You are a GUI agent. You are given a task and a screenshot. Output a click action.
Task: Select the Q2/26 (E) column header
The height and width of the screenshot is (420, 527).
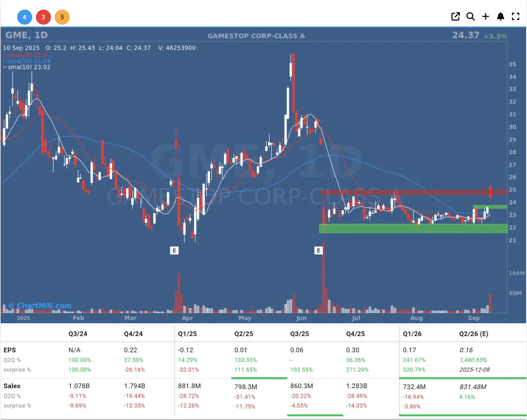[473, 334]
